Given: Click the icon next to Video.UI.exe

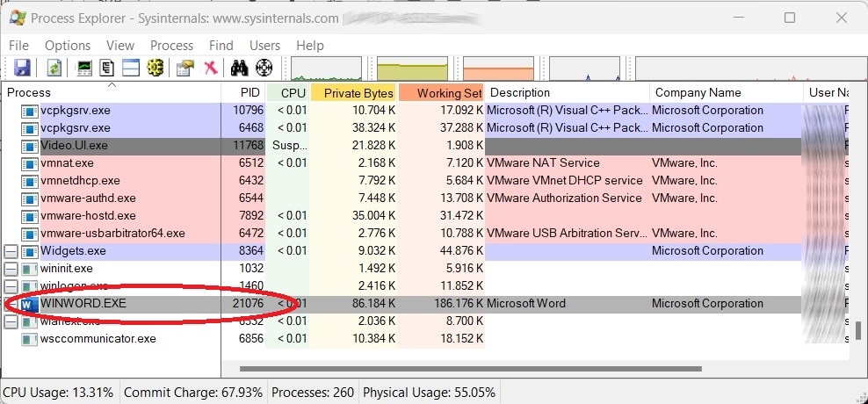Looking at the screenshot, I should 28,146.
